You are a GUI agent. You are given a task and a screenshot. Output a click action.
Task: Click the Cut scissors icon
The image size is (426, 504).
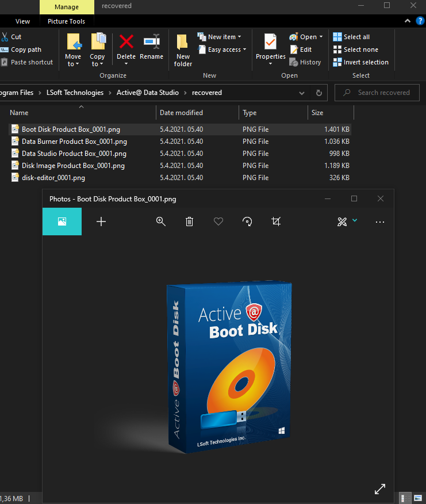pyautogui.click(x=5, y=37)
